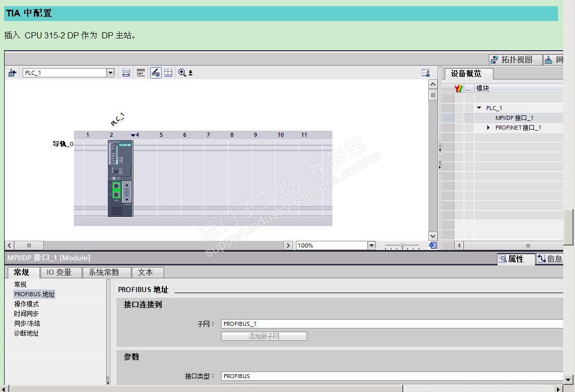This screenshot has width=575, height=392.
Task: Click the save window settings icon
Action: 425,73
